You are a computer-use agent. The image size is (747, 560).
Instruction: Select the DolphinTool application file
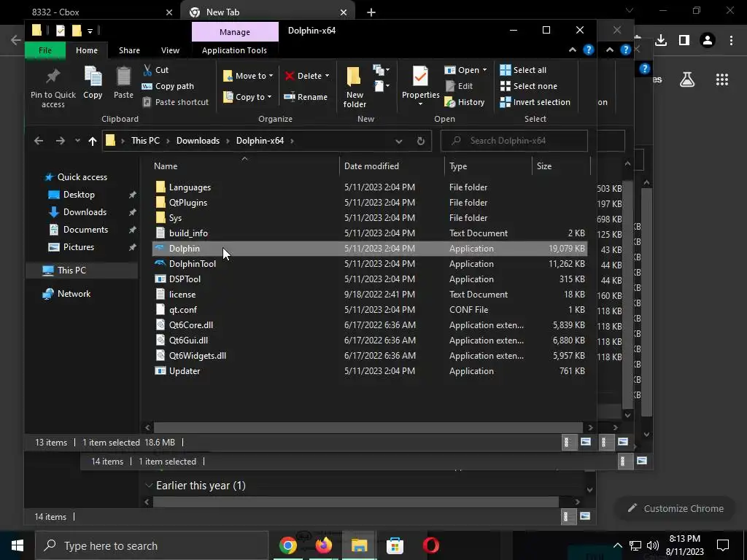click(369, 264)
